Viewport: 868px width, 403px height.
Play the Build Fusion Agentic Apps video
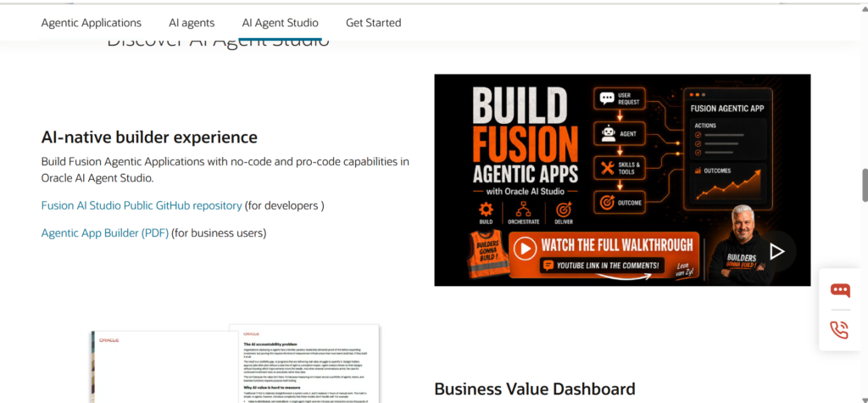click(776, 251)
